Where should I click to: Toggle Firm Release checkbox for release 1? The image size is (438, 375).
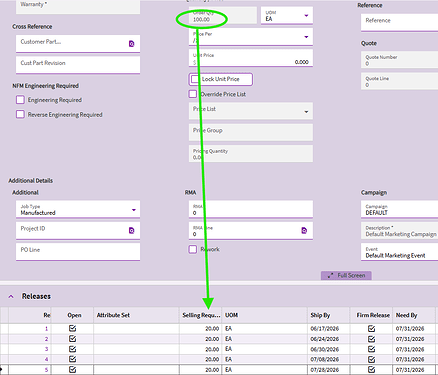[371, 329]
